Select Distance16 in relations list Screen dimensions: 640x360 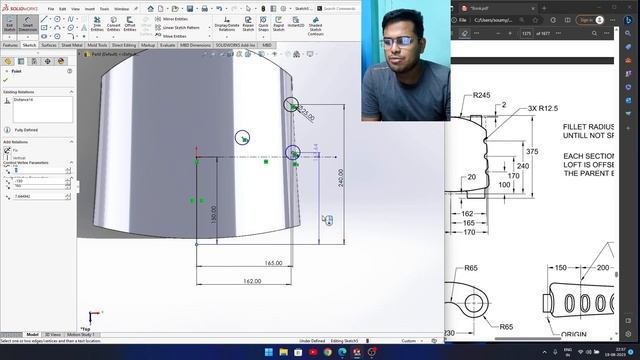[23, 100]
